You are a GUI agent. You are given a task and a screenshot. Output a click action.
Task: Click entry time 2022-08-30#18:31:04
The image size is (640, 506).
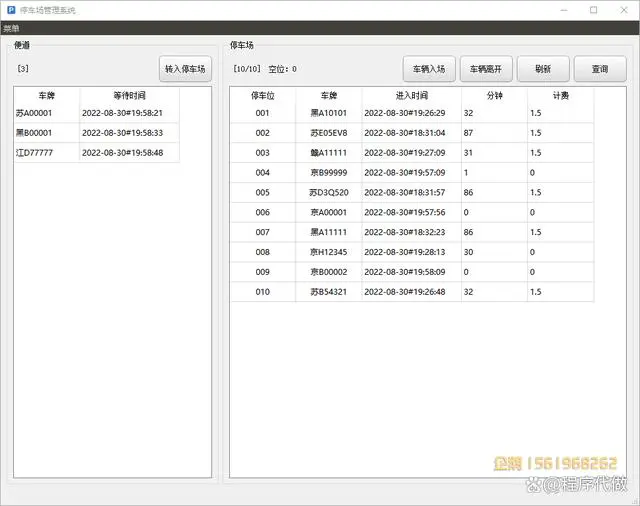(x=404, y=133)
